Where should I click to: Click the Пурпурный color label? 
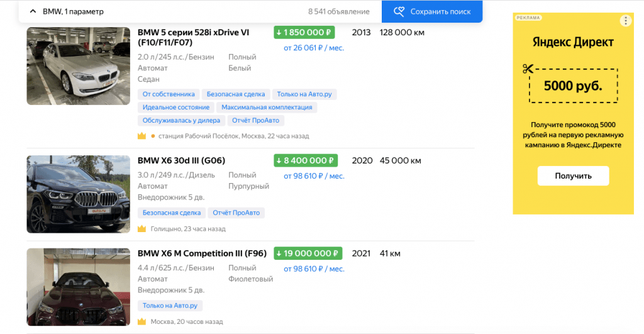coord(249,186)
